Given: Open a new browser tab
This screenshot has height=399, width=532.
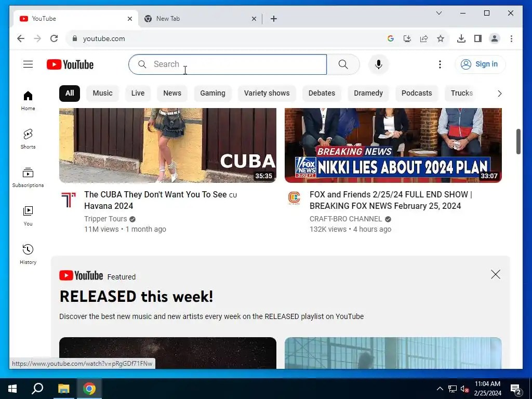Looking at the screenshot, I should click(x=274, y=19).
